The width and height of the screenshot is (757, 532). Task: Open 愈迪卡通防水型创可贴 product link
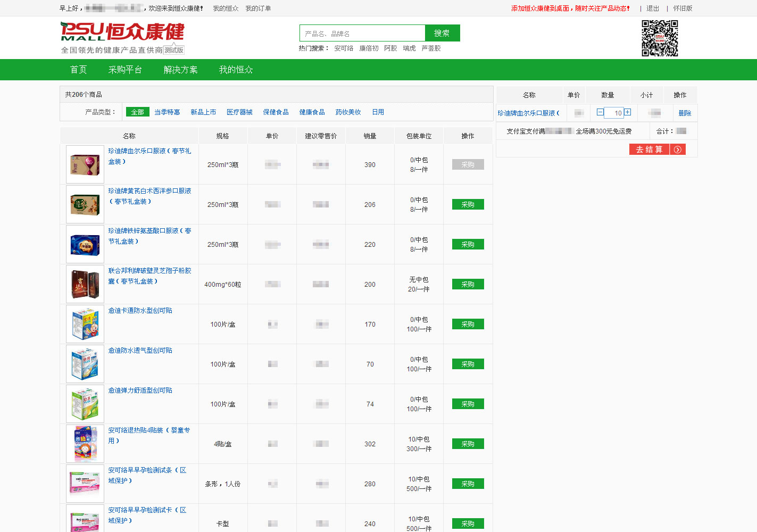pyautogui.click(x=140, y=311)
